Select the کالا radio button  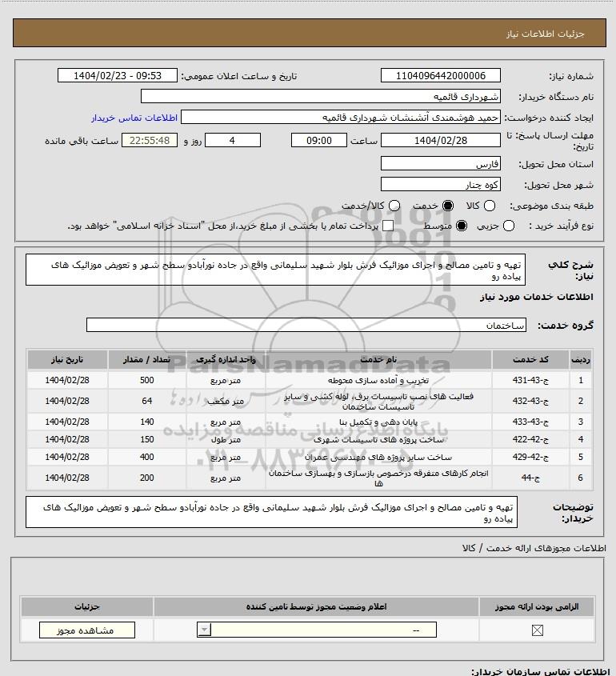490,206
